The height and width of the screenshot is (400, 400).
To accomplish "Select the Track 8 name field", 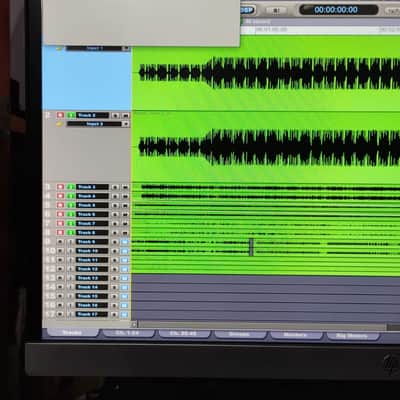I will coord(92,232).
